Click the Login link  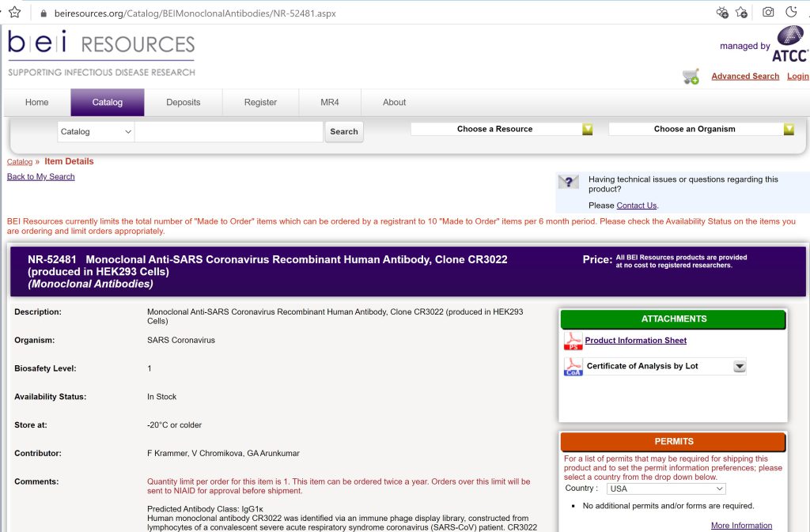[x=797, y=77]
